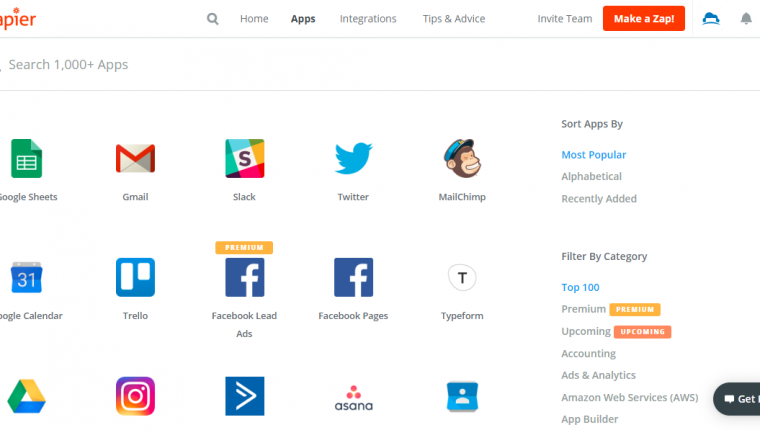760x430 pixels.
Task: Select the Trello app icon
Action: [135, 277]
